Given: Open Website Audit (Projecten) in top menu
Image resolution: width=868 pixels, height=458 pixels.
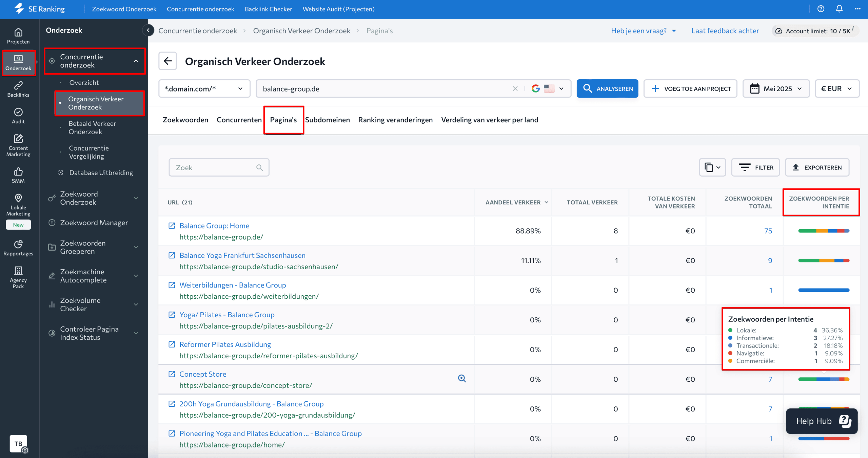Looking at the screenshot, I should pos(338,9).
